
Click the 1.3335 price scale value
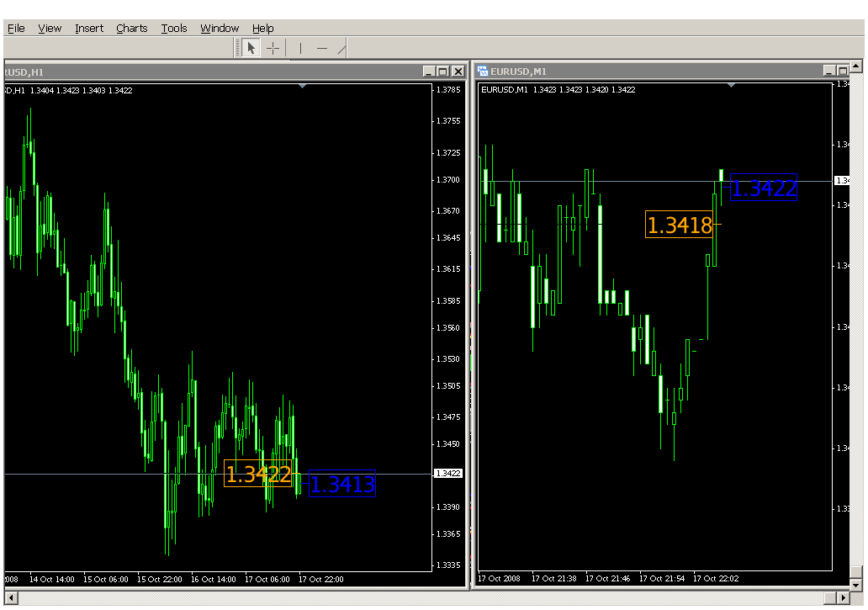[448, 565]
